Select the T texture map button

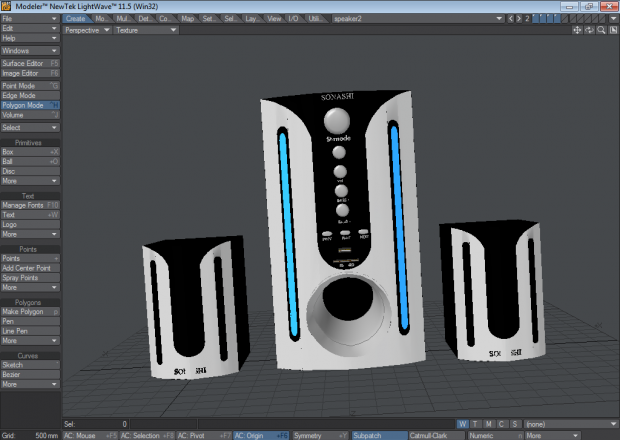(x=475, y=424)
